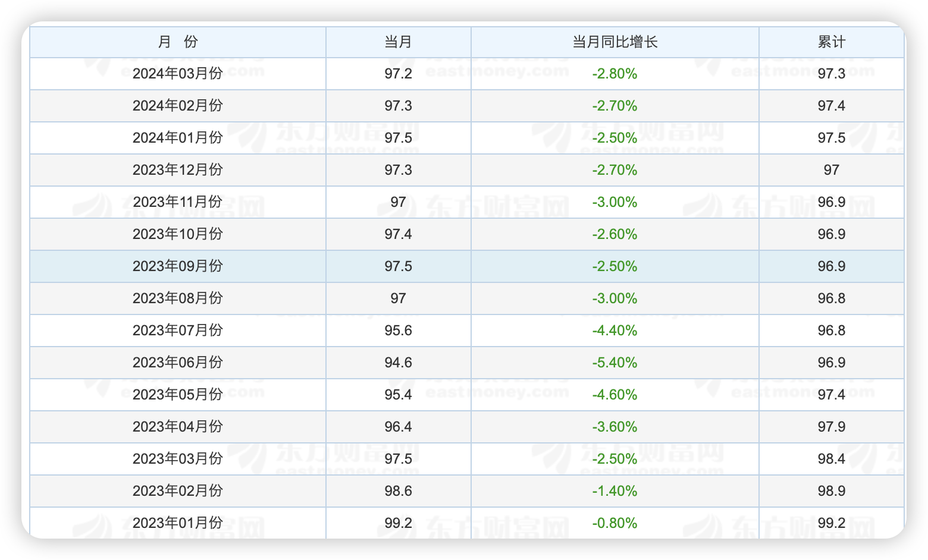Select the 98.6 monthly value

click(x=398, y=491)
